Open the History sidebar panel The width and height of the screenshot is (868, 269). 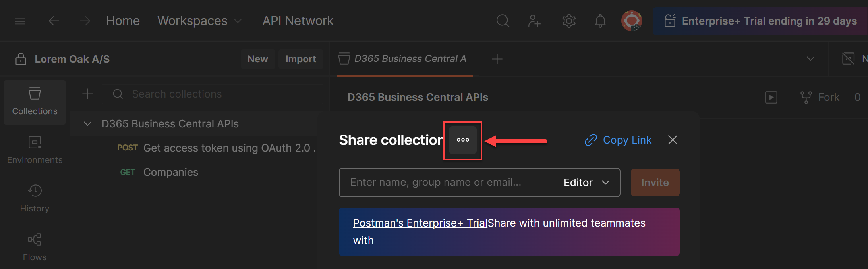(35, 199)
